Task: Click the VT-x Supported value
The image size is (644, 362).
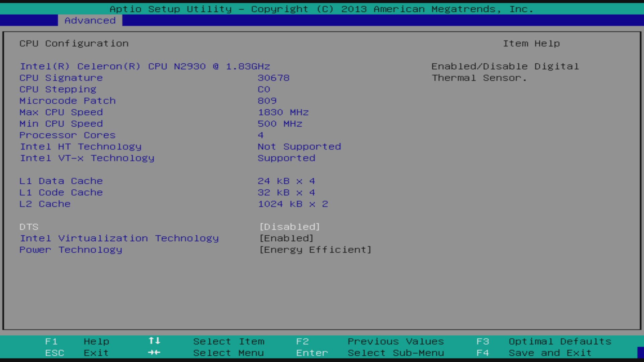Action: [286, 158]
